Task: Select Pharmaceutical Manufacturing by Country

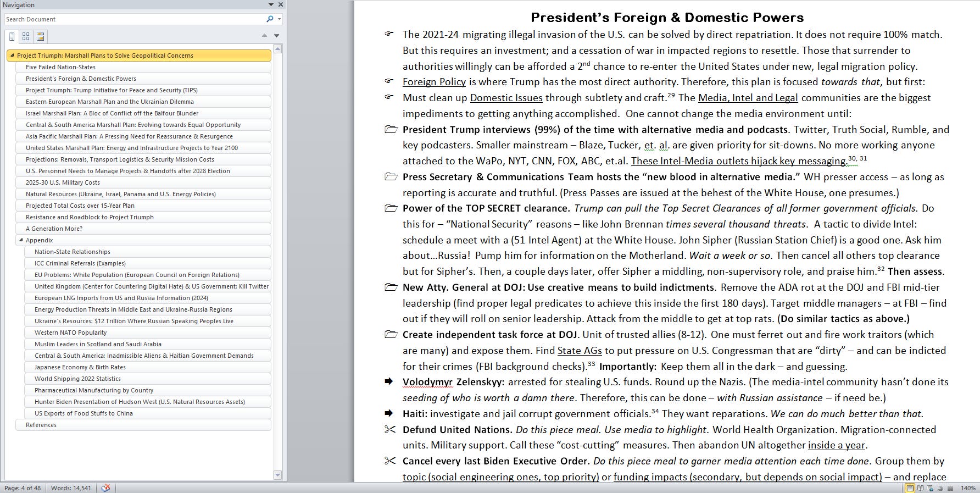Action: coord(148,390)
